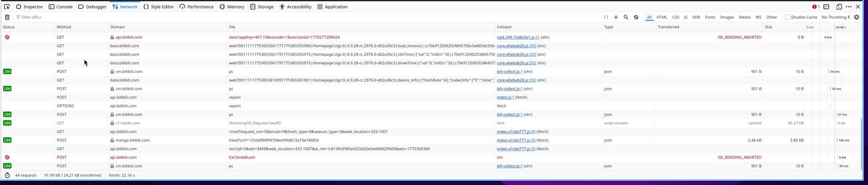Click the element picker icon

click(7, 7)
